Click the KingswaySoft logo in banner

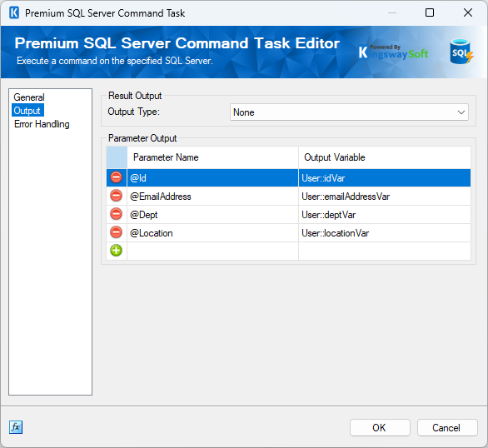tap(393, 52)
